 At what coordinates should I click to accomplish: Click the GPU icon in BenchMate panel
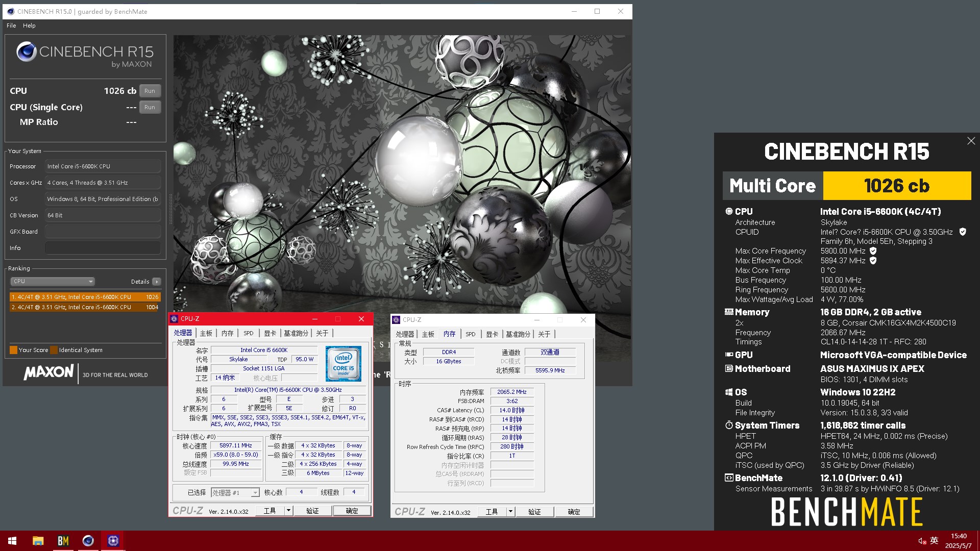click(x=729, y=355)
